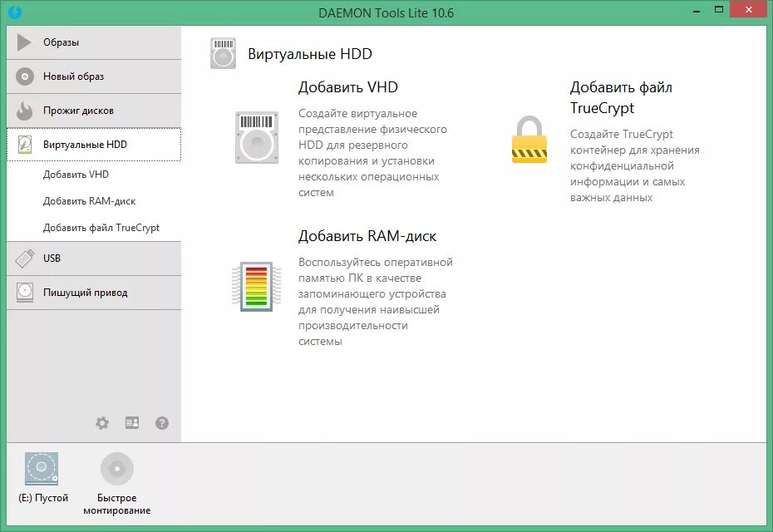This screenshot has width=773, height=532.
Task: Maximize the DAEMON Tools Lite window
Action: coord(719,10)
